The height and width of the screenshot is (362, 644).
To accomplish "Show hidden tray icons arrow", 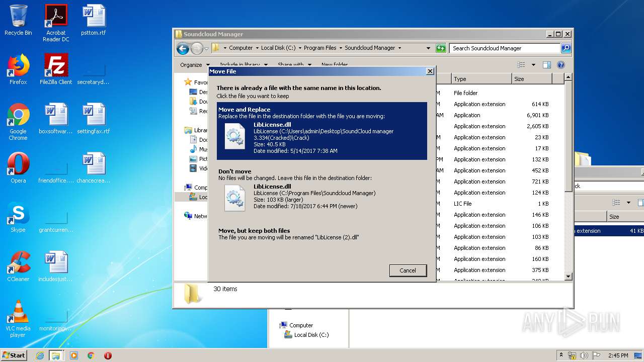I will pyautogui.click(x=561, y=355).
